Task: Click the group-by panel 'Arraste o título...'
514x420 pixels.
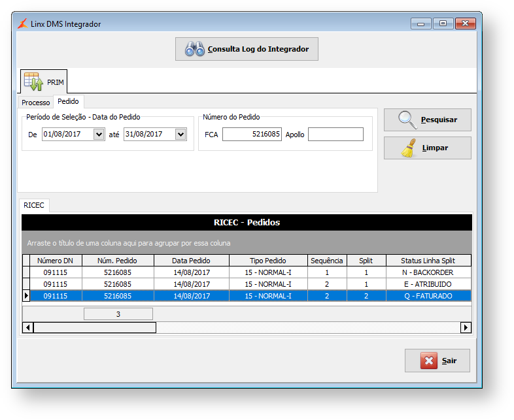Action: [247, 243]
